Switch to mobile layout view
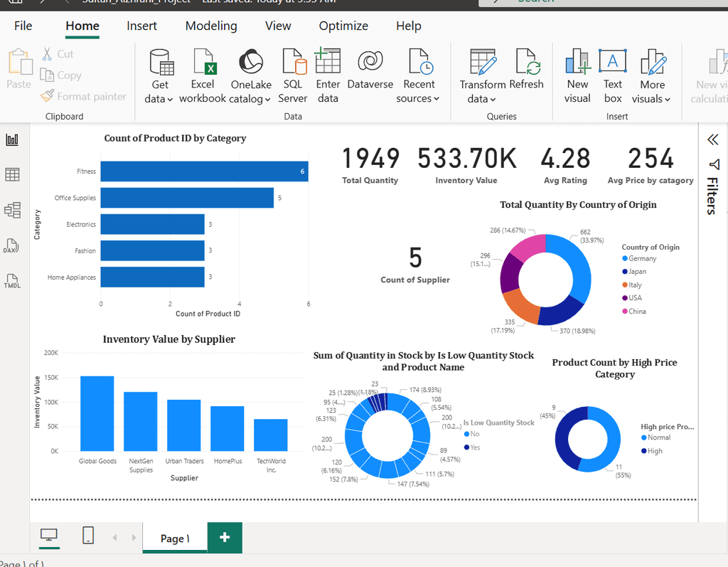 click(x=88, y=536)
